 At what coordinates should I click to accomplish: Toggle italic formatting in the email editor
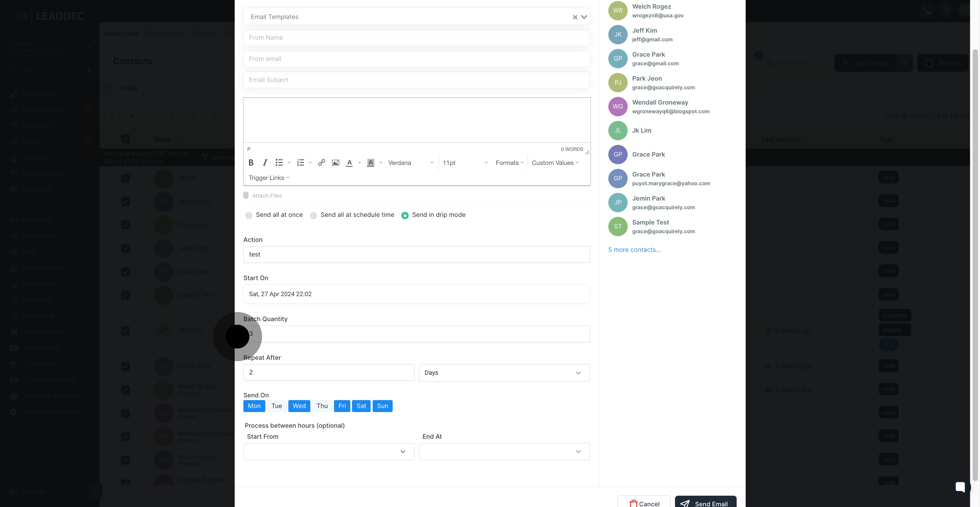click(x=265, y=163)
